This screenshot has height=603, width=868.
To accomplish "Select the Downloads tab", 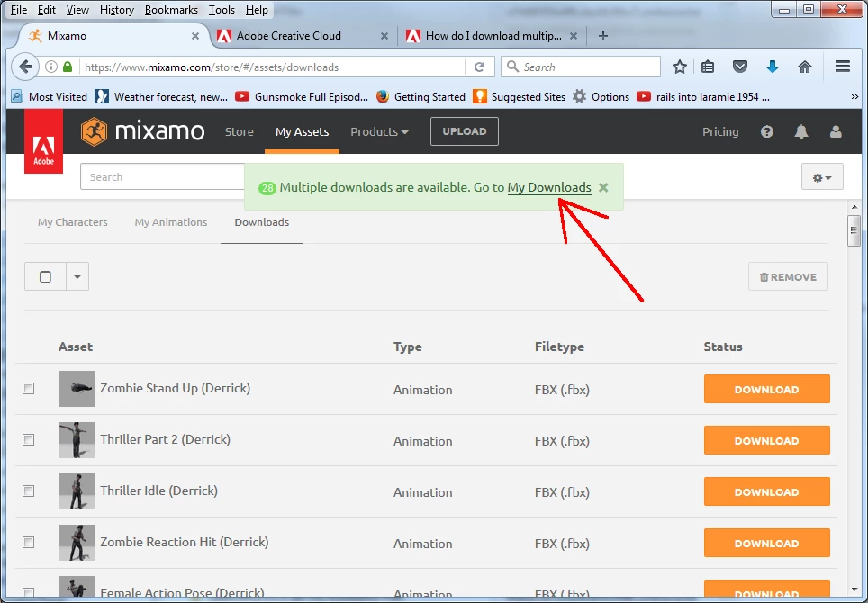I will click(x=262, y=222).
